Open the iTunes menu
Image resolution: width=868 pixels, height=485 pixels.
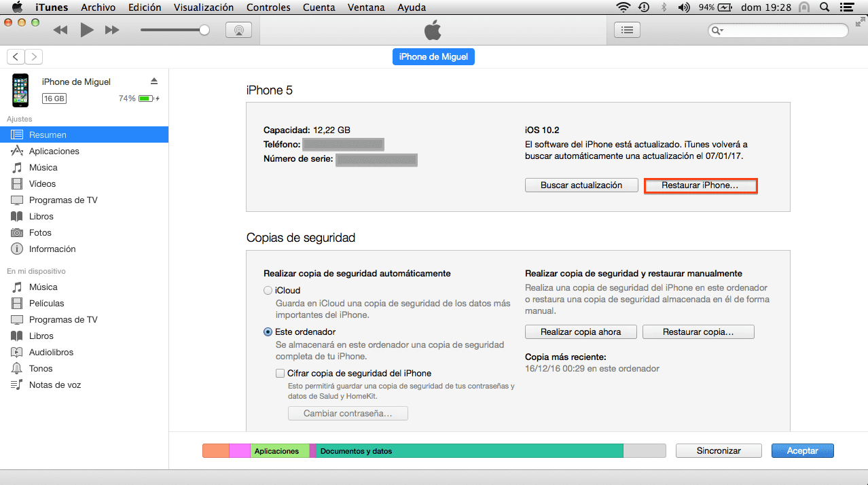(52, 7)
